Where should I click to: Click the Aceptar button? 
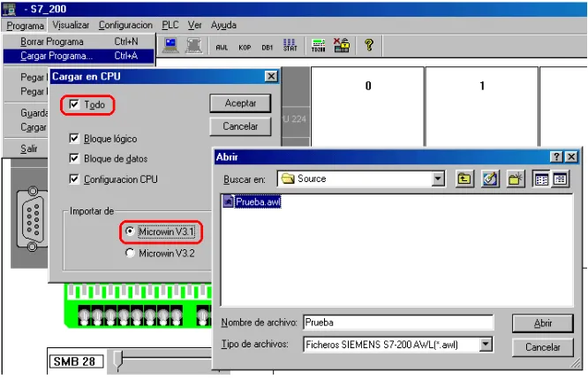240,103
